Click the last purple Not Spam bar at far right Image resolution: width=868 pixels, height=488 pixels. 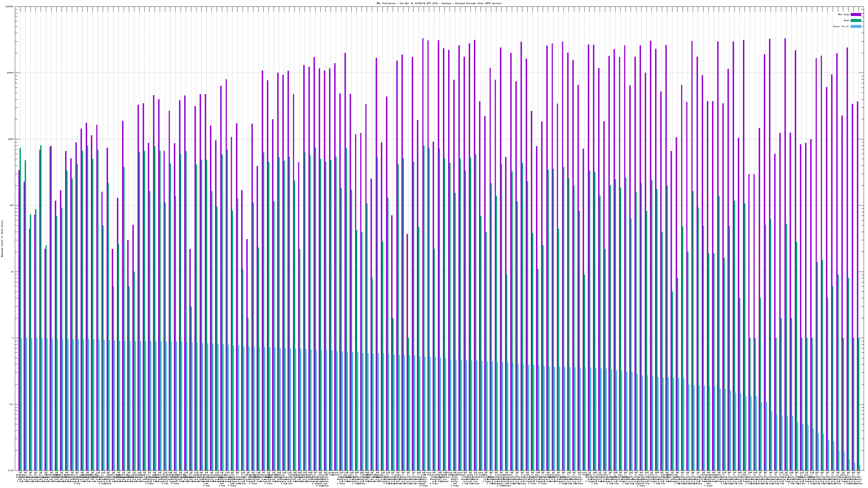858,269
